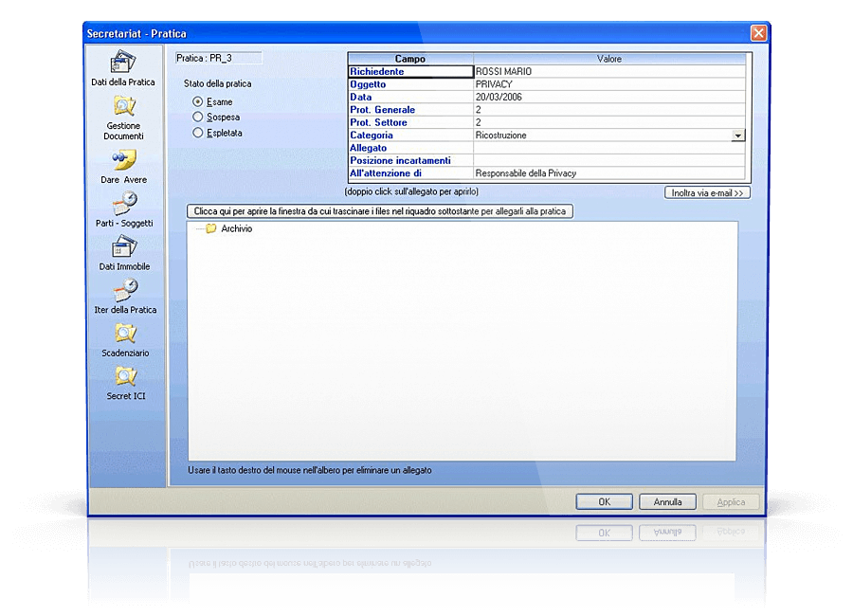This screenshot has height=616, width=853.
Task: Open the Categoria dropdown arrow
Action: [737, 135]
